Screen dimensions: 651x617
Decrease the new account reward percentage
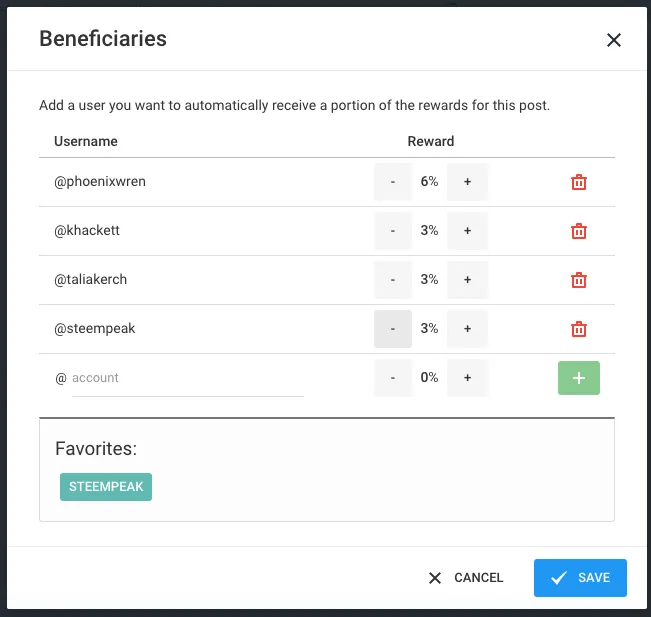393,378
